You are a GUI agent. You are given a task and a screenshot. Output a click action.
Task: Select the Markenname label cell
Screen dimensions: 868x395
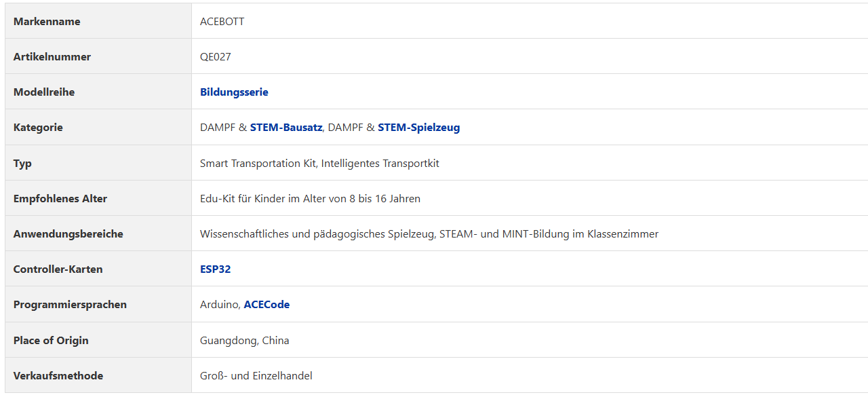tap(98, 21)
